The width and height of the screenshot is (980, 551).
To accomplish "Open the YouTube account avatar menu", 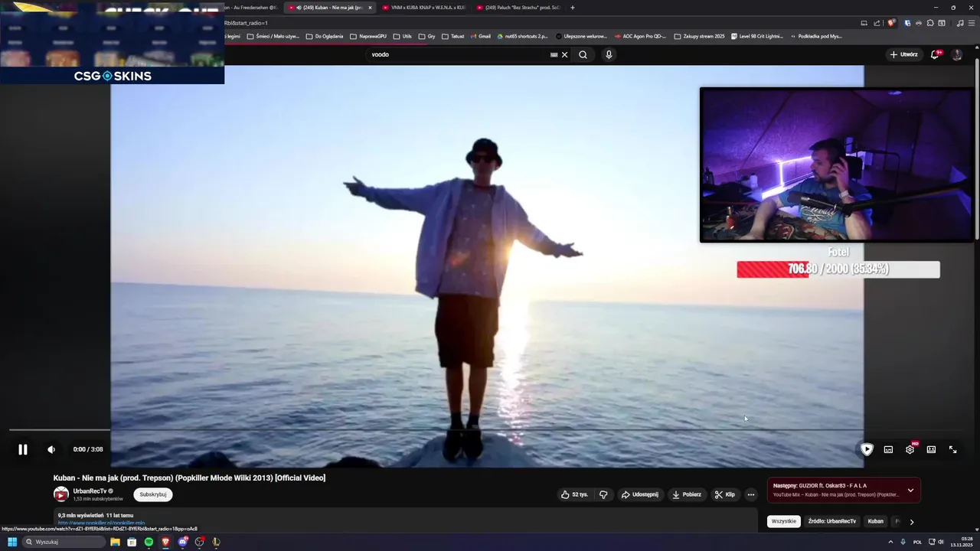I will [x=956, y=54].
